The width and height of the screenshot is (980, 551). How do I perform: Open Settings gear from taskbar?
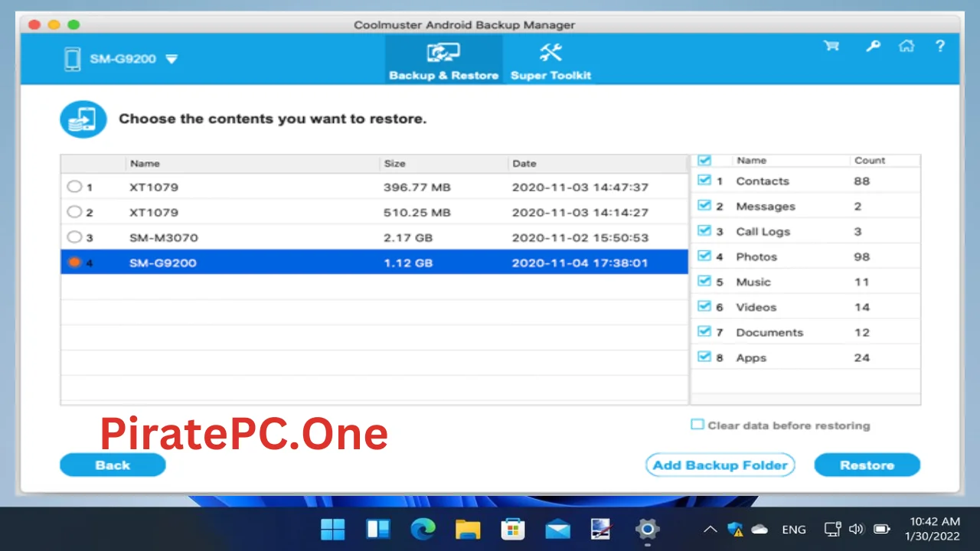click(x=647, y=529)
